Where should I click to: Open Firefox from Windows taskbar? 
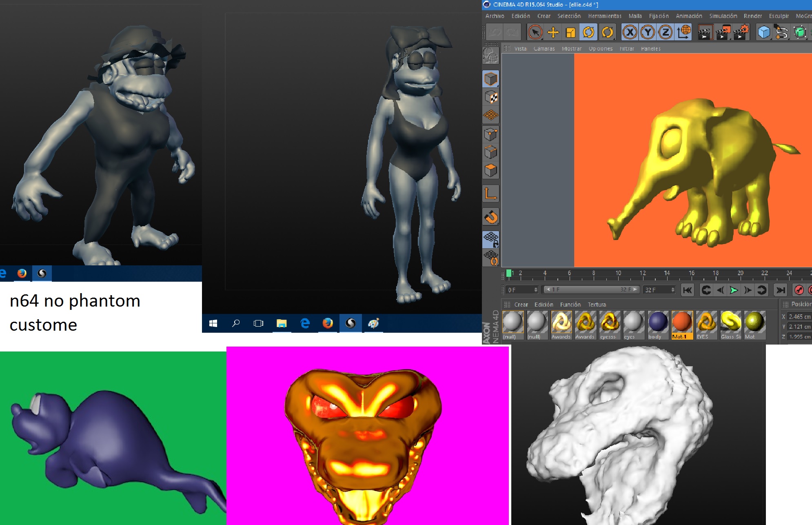pyautogui.click(x=328, y=323)
